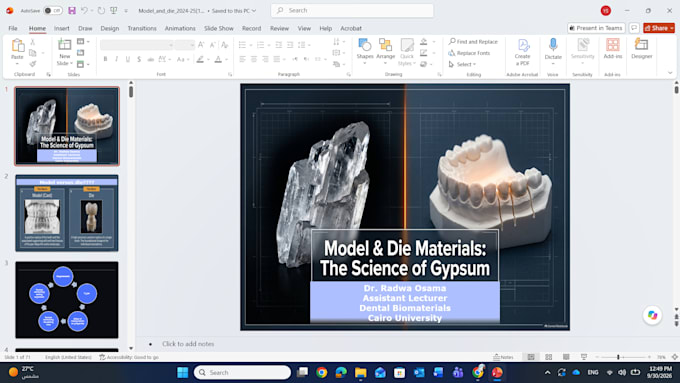680x383 pixels.
Task: Click Present in Teams button
Action: (596, 28)
